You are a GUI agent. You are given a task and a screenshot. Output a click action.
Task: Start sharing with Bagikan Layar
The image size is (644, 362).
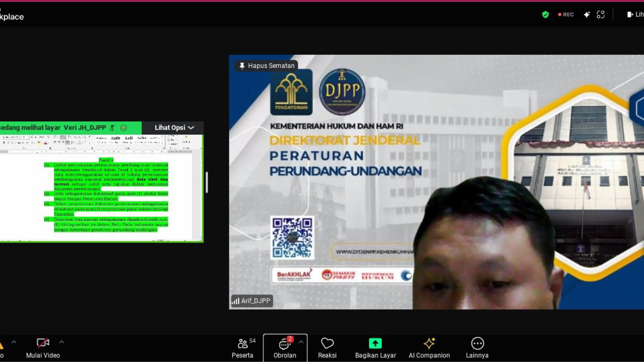(375, 348)
